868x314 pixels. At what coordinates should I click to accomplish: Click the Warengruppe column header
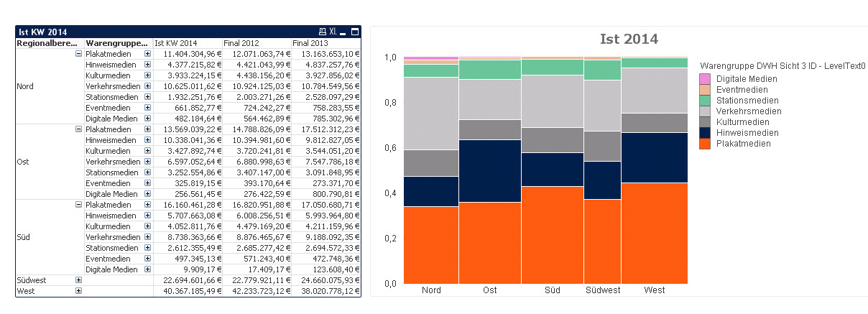pos(117,43)
